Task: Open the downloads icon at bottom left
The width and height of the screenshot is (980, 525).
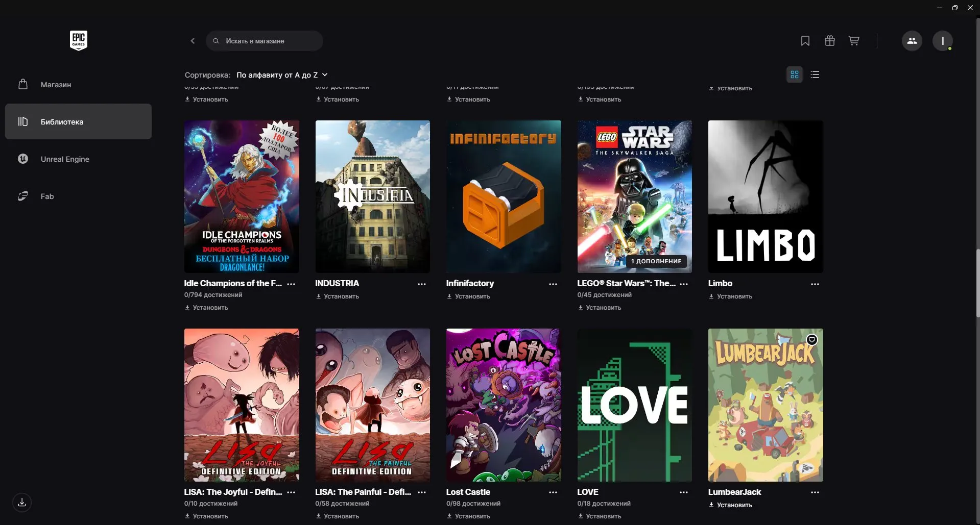Action: [22, 503]
